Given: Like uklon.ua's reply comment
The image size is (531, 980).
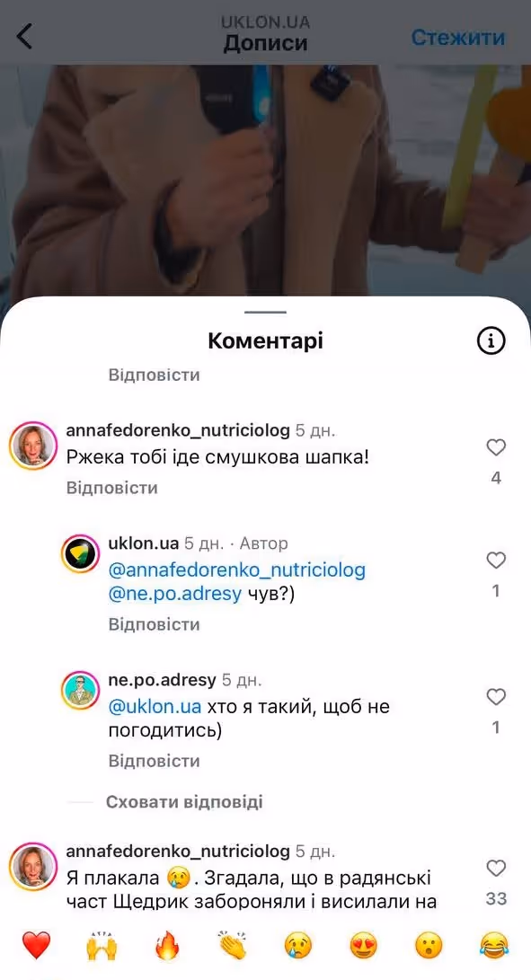Looking at the screenshot, I should 496,560.
